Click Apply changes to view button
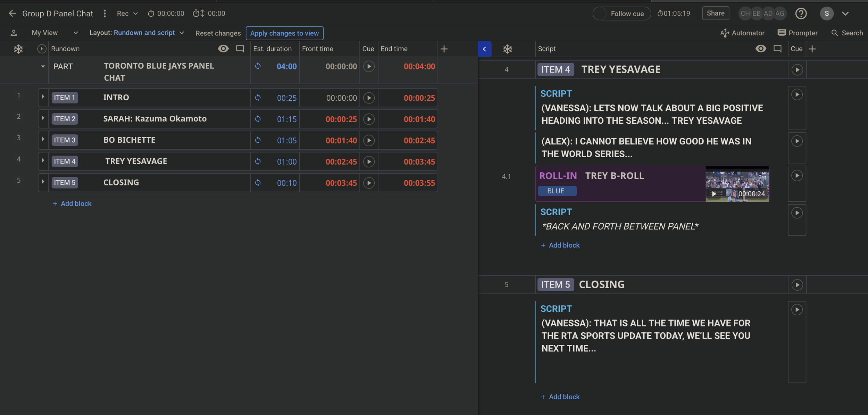The image size is (868, 415). (x=284, y=33)
